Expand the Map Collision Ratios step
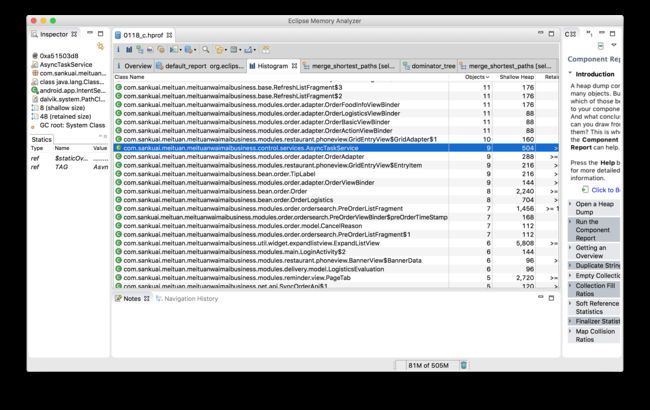 click(570, 331)
